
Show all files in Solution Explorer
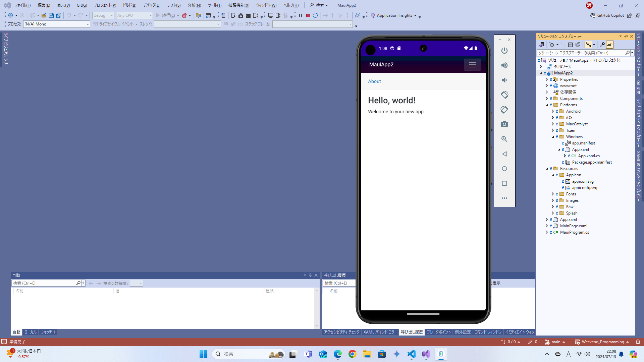(x=578, y=45)
